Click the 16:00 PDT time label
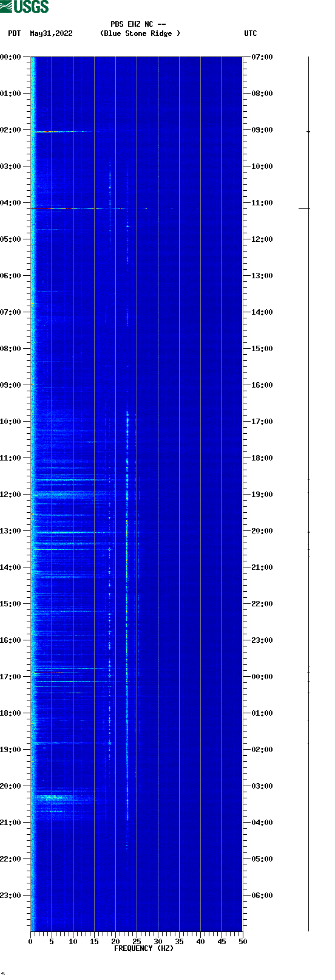 10,640
